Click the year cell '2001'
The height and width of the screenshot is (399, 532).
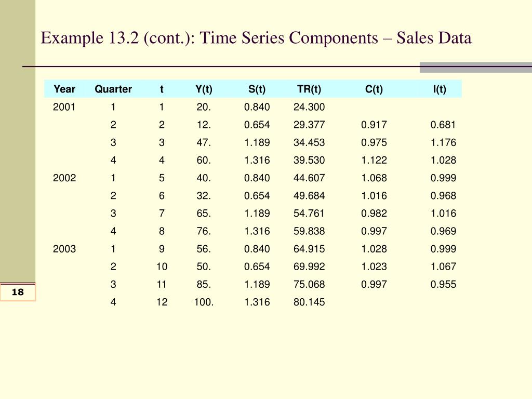pyautogui.click(x=64, y=107)
